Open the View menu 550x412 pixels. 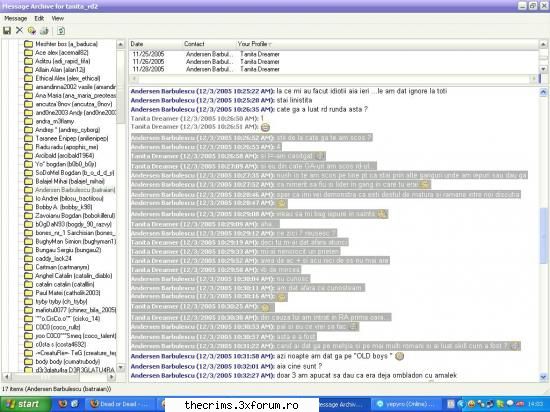click(58, 18)
